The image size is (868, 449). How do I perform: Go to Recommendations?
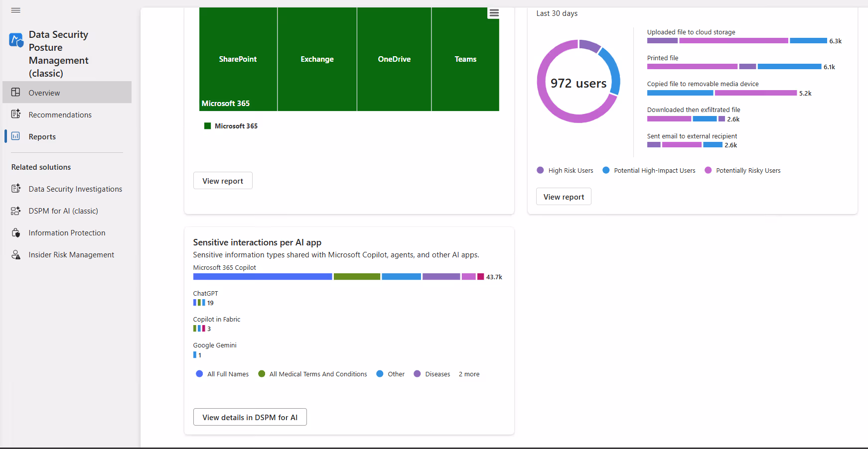tap(67, 114)
